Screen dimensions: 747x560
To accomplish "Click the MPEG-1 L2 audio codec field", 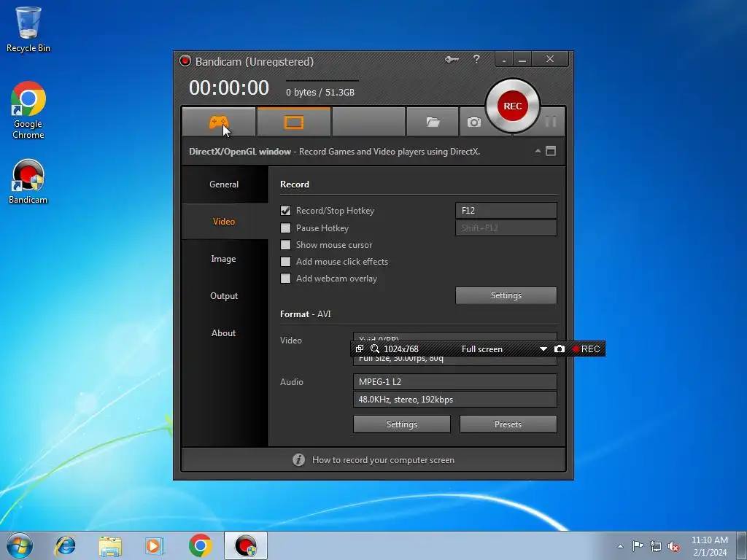I will [x=455, y=382].
